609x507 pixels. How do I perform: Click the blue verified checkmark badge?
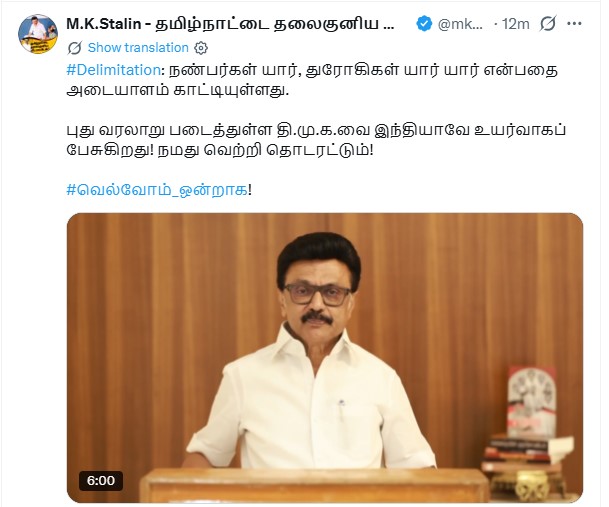[x=424, y=24]
